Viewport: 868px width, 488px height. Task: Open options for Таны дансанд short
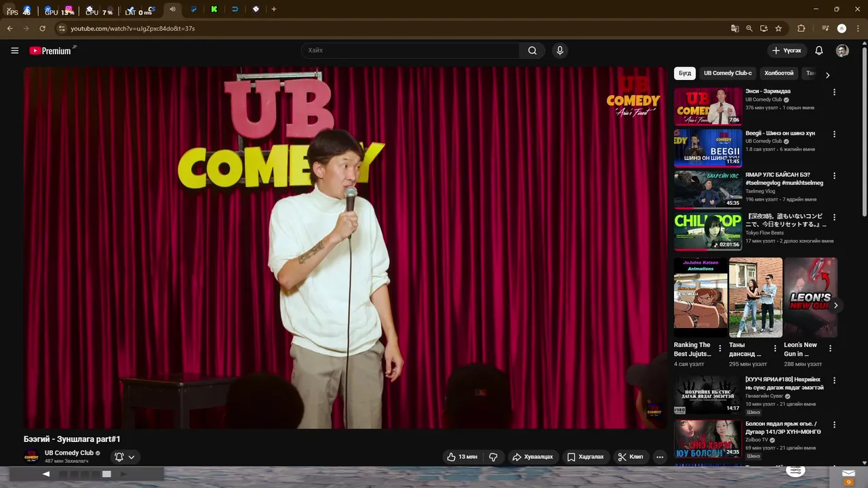click(x=775, y=348)
